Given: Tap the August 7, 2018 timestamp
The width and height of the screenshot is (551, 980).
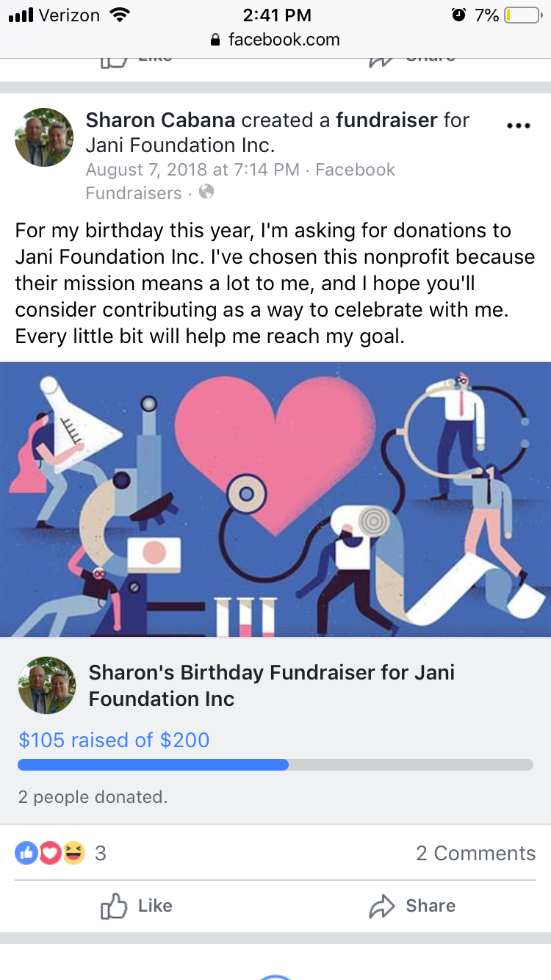Looking at the screenshot, I should point(192,170).
